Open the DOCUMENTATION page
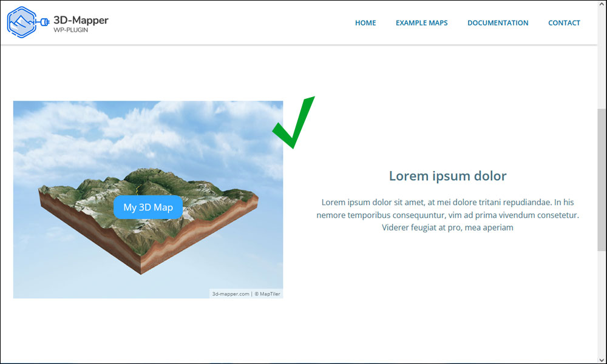The image size is (607, 364). (x=498, y=23)
